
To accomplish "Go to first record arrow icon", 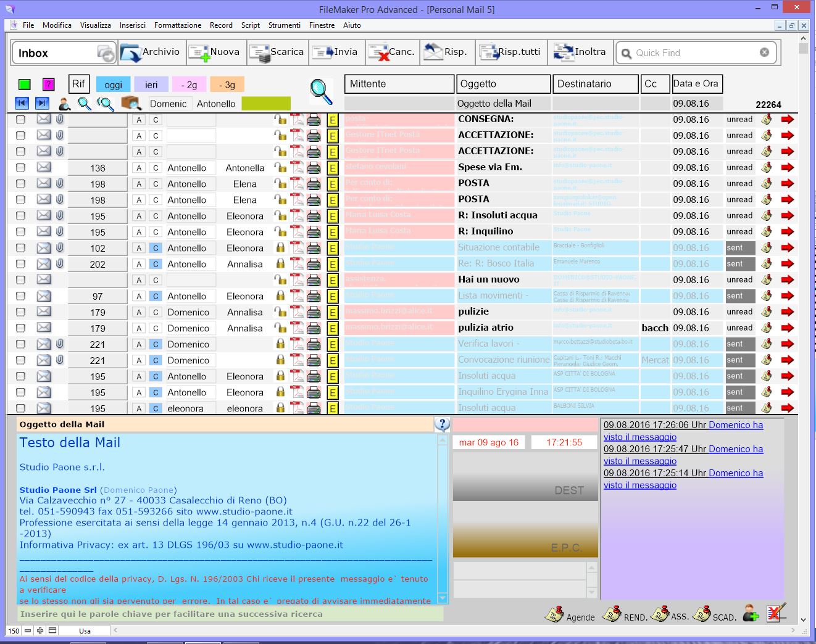I will (x=22, y=104).
